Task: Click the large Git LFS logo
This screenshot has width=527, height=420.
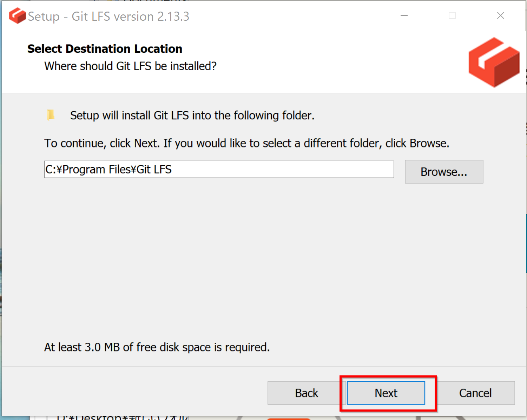Action: point(494,62)
